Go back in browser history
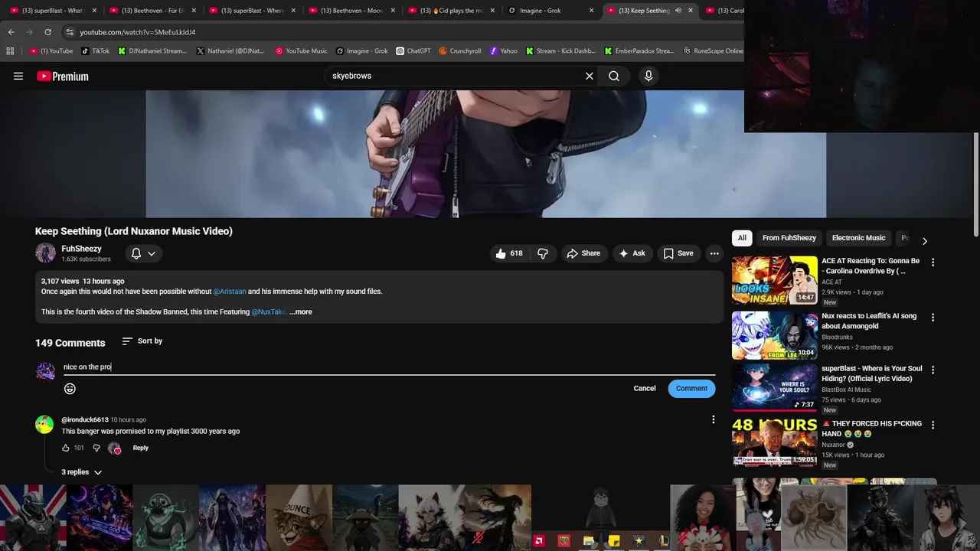The image size is (980, 551). click(11, 32)
